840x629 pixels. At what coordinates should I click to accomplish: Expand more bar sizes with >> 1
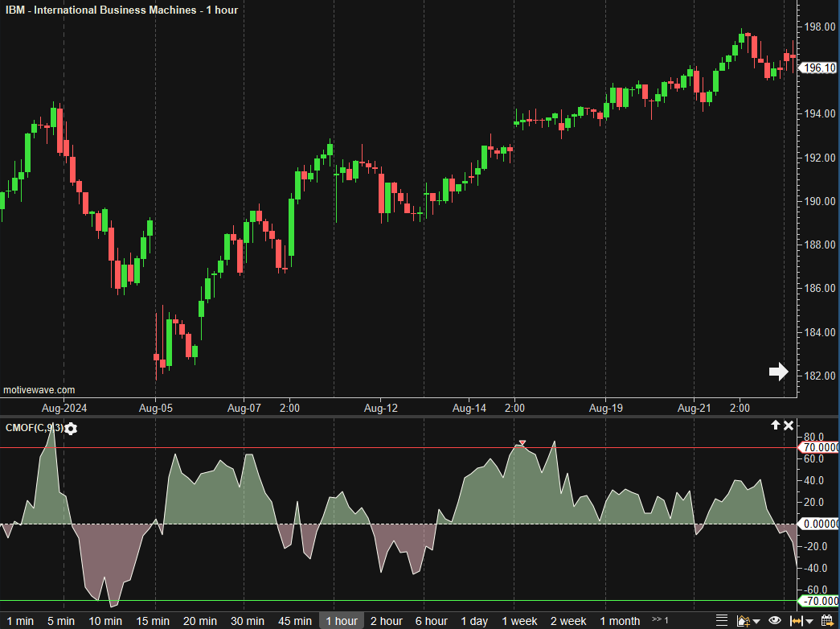(x=660, y=620)
